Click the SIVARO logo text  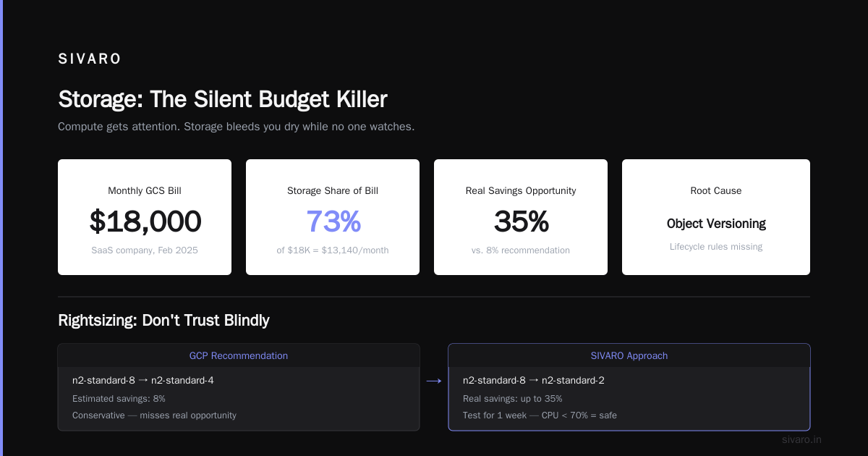tap(90, 59)
